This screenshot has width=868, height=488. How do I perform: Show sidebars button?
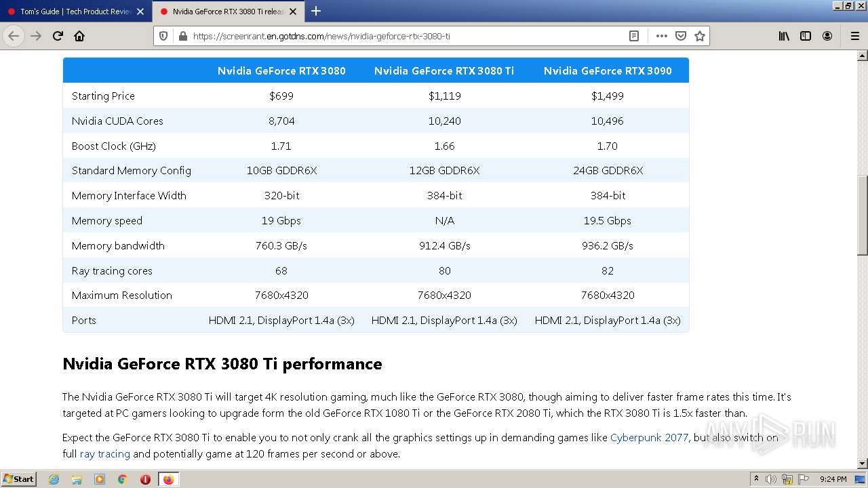806,36
